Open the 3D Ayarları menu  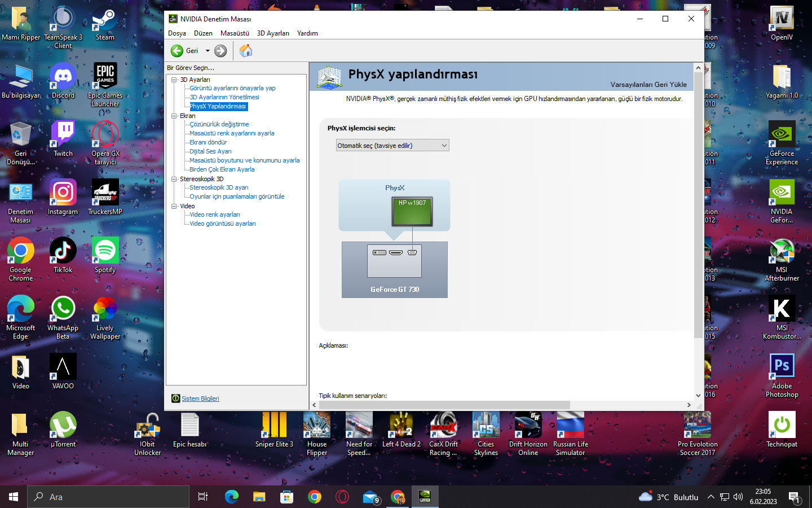click(x=273, y=33)
